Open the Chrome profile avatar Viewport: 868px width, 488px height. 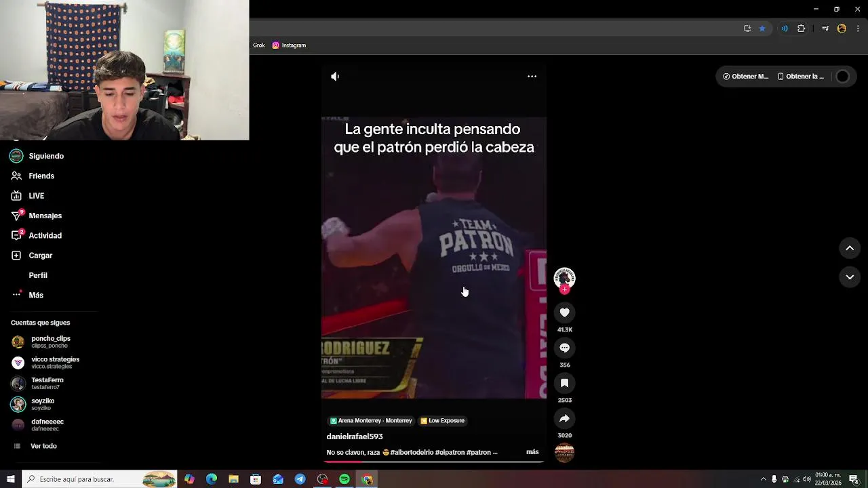[842, 28]
